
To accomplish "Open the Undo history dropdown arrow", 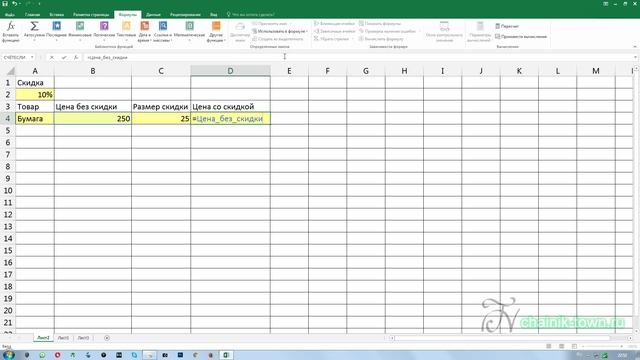I will click(20, 4).
